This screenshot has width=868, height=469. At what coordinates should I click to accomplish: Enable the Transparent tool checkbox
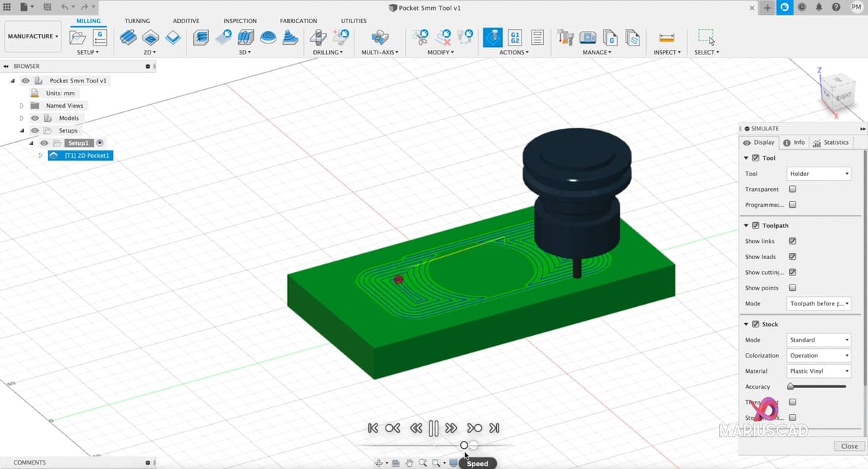(792, 189)
